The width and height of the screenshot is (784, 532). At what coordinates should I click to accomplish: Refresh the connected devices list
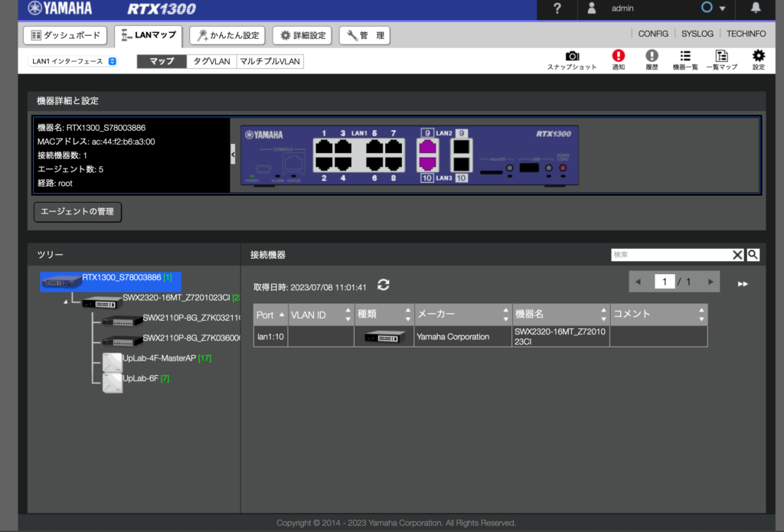pos(384,285)
